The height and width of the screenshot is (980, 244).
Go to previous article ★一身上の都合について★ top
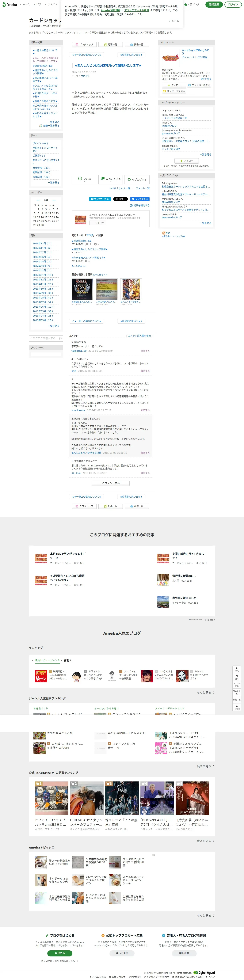click(x=87, y=55)
